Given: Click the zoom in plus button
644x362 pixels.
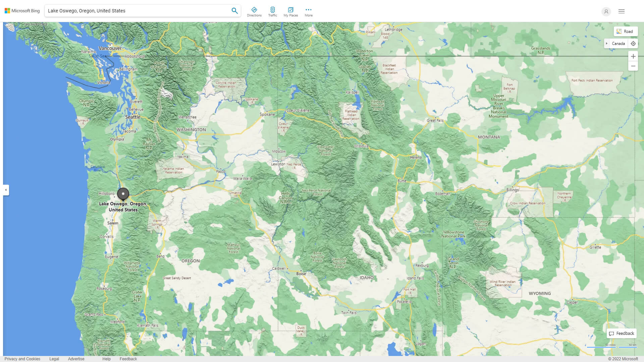Looking at the screenshot, I should (x=633, y=56).
